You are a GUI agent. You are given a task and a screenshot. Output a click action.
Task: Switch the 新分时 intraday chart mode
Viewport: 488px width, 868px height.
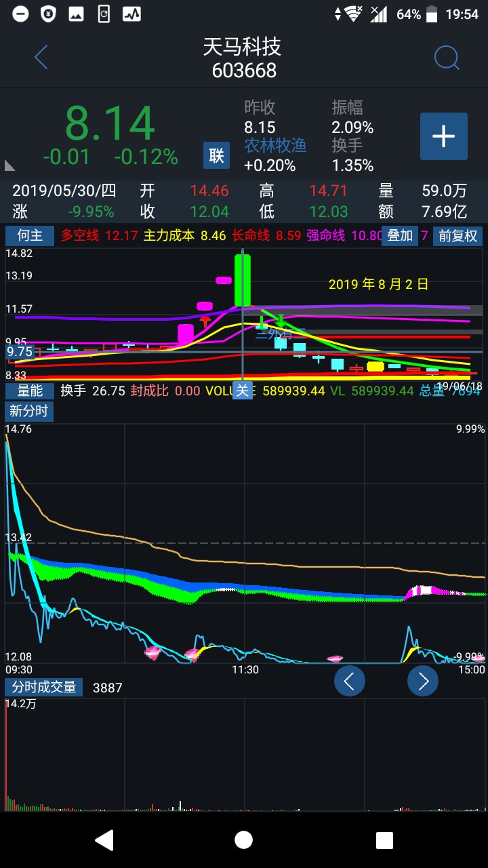coord(30,411)
